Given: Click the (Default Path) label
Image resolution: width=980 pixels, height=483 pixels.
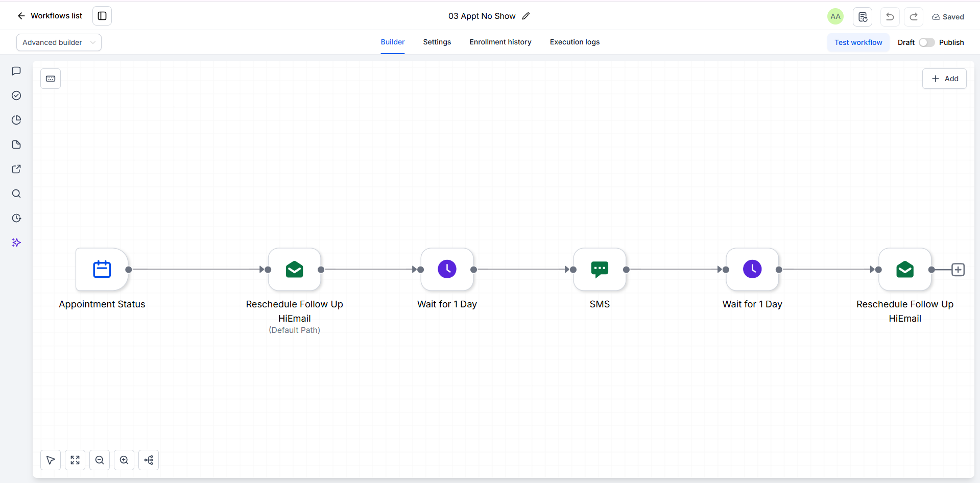Looking at the screenshot, I should [x=295, y=330].
